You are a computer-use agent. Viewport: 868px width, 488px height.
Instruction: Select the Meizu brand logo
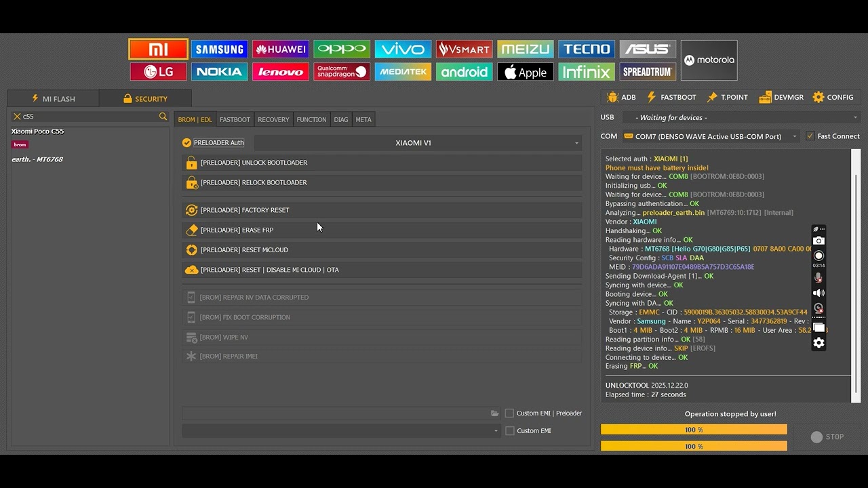tap(526, 49)
